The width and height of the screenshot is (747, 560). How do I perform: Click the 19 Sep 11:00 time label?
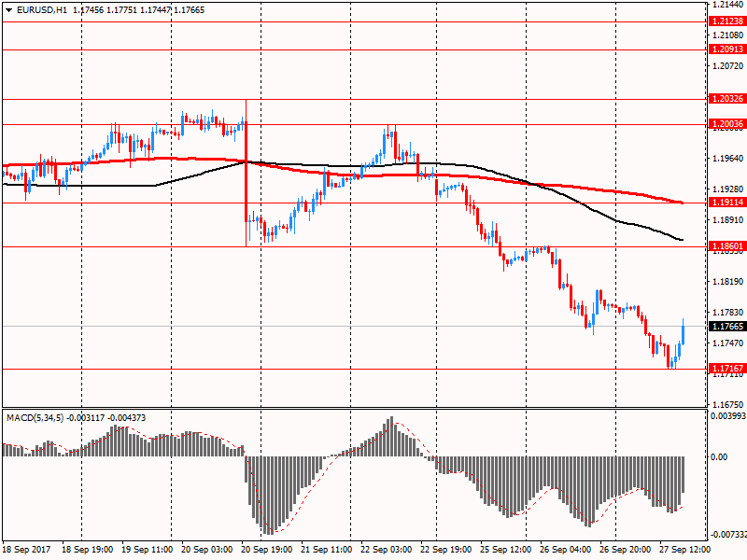point(147,550)
